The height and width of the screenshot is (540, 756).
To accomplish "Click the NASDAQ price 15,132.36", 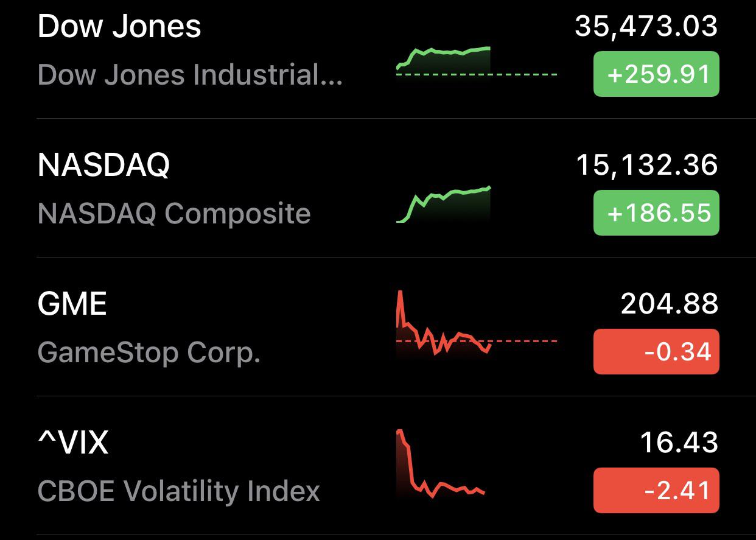I will pyautogui.click(x=646, y=166).
